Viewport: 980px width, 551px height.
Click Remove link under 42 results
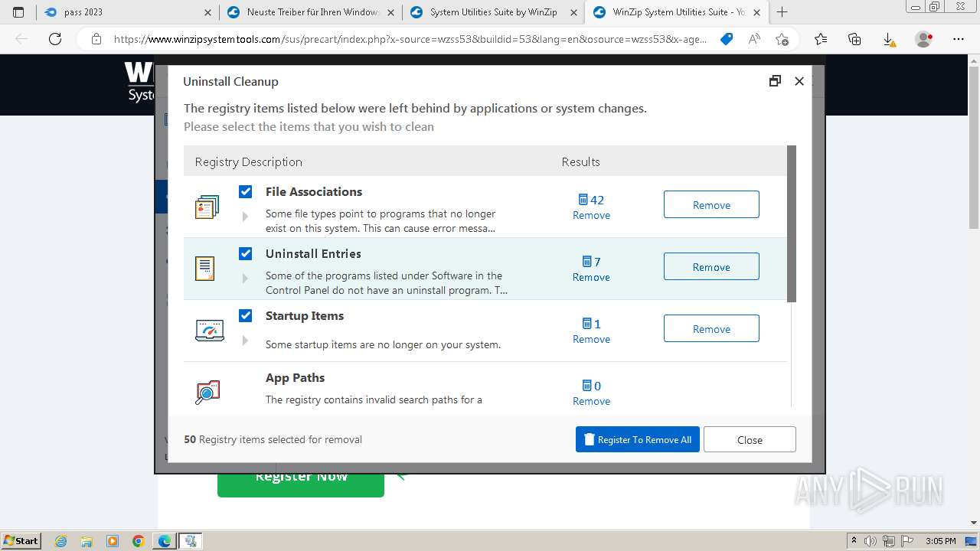591,215
